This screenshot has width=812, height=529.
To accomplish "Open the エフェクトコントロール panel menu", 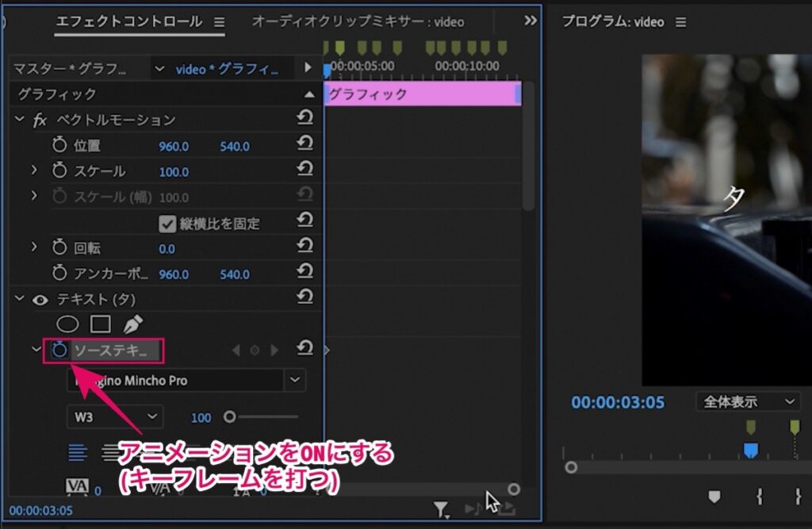I will click(x=219, y=22).
